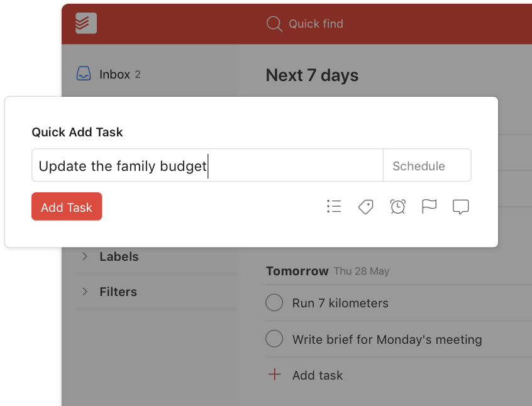This screenshot has width=532, height=406.
Task: Open the Labels sidebar section
Action: [x=119, y=257]
